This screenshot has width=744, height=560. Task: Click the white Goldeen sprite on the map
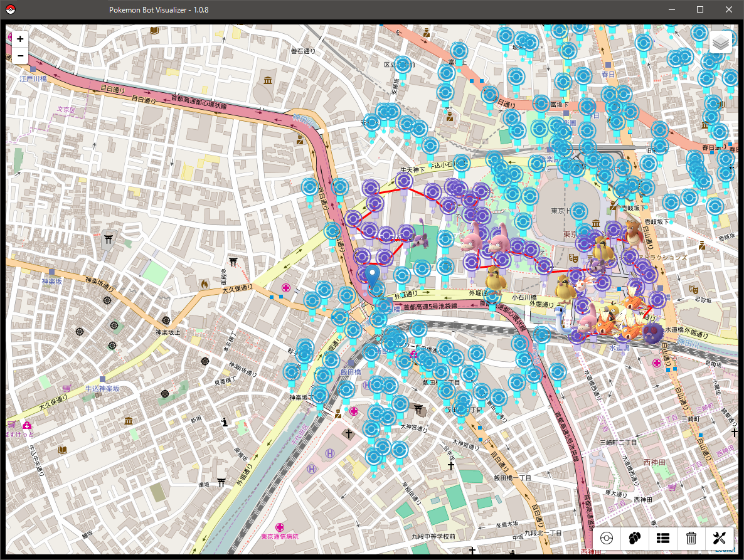[x=583, y=285]
